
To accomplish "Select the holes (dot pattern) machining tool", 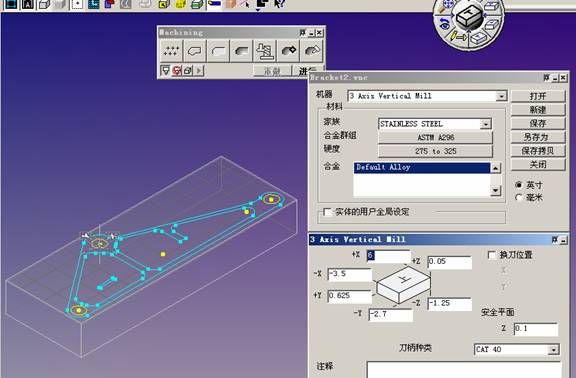I will click(171, 51).
